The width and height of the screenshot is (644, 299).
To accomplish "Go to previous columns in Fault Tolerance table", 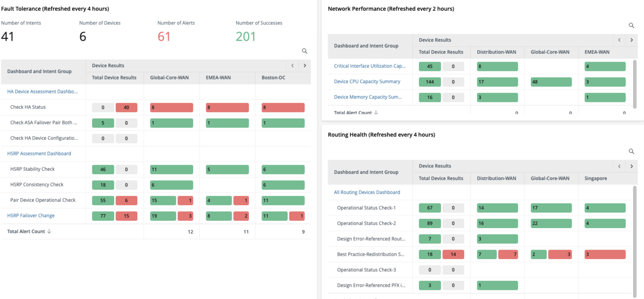I will (x=292, y=66).
